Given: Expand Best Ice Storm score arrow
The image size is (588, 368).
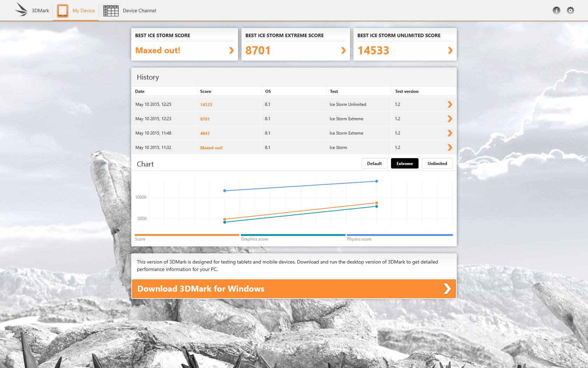Looking at the screenshot, I should coord(231,50).
